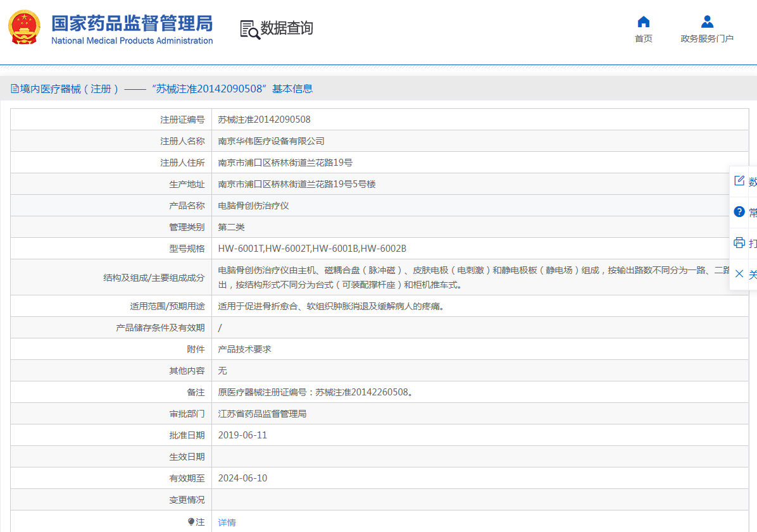Open the 首页 home icon

tap(644, 22)
